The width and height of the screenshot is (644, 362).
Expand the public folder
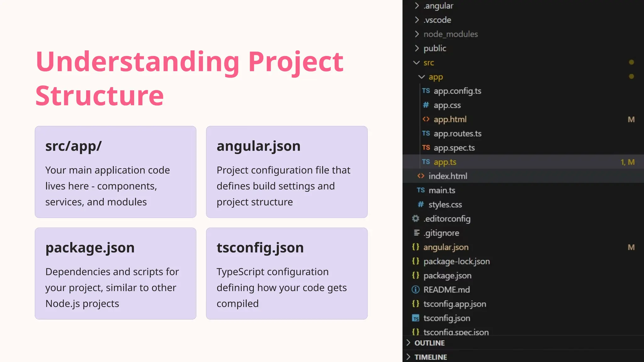(x=435, y=48)
